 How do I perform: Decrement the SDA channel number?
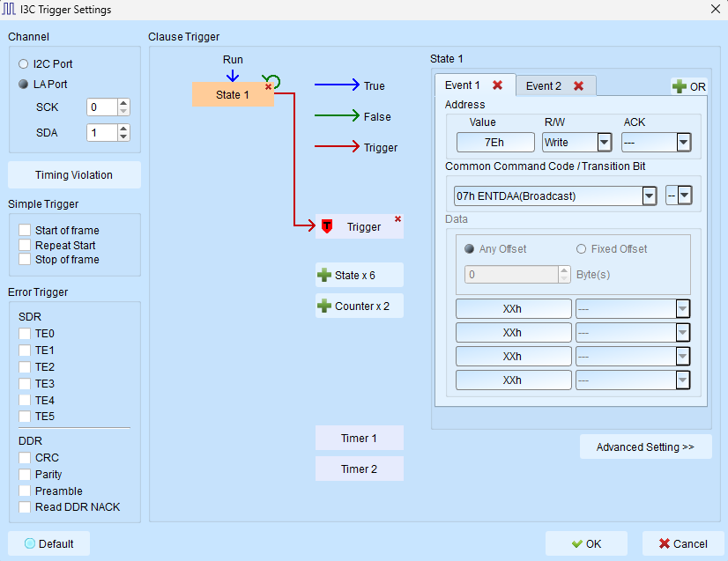click(123, 137)
